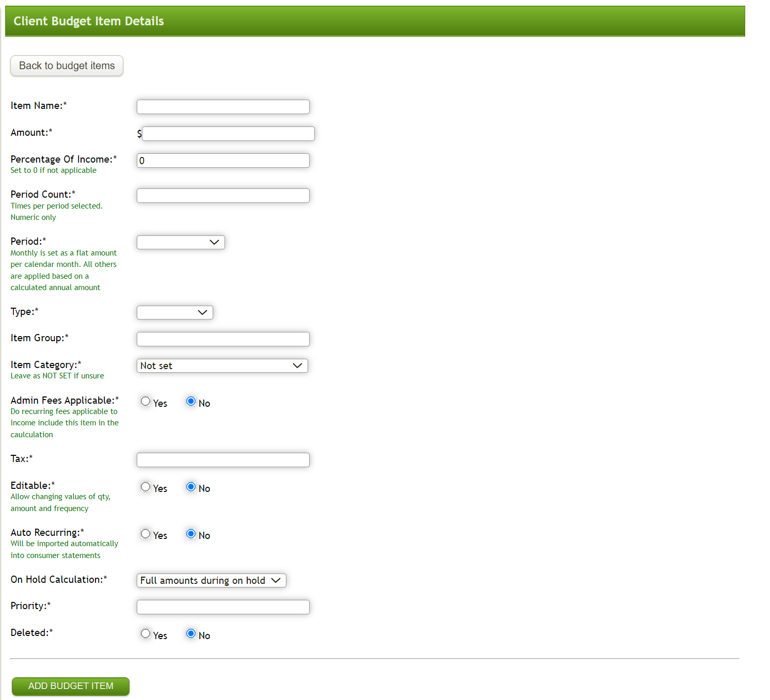
Task: Select No for Admin Fees Applicable
Action: point(191,401)
